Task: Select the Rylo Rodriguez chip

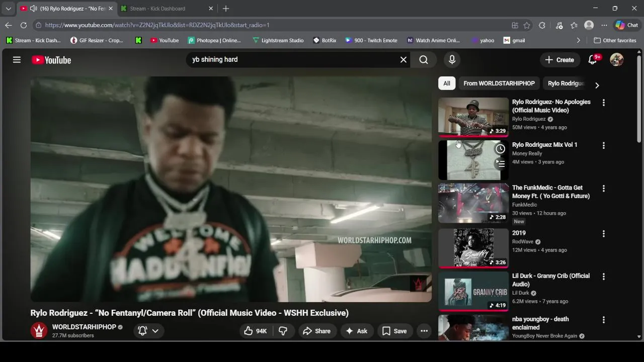Action: pos(566,83)
